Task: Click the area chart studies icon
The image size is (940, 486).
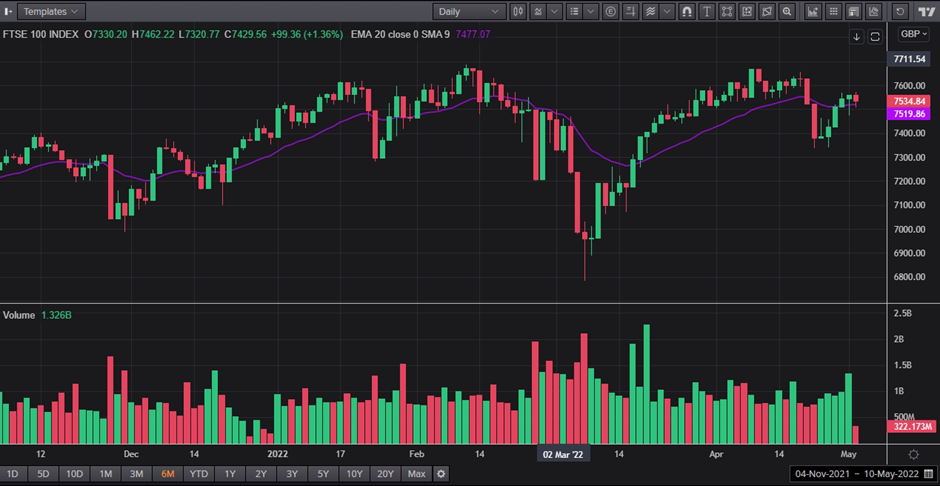Action: (875, 11)
